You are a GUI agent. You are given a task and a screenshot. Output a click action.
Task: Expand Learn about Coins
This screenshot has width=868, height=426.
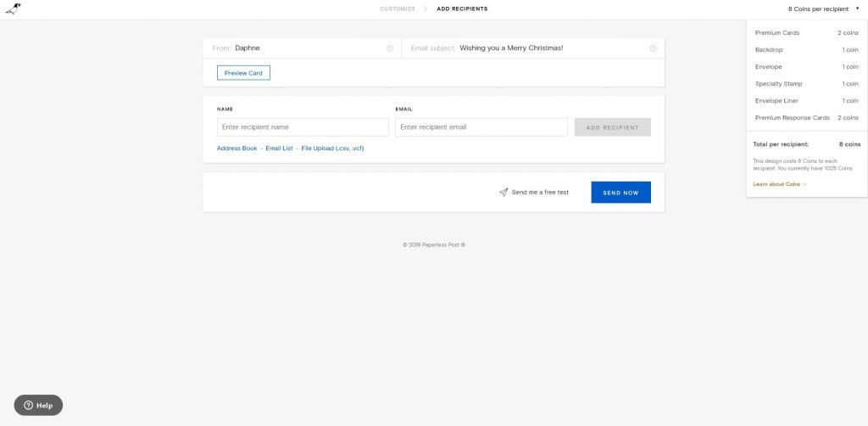click(x=779, y=184)
